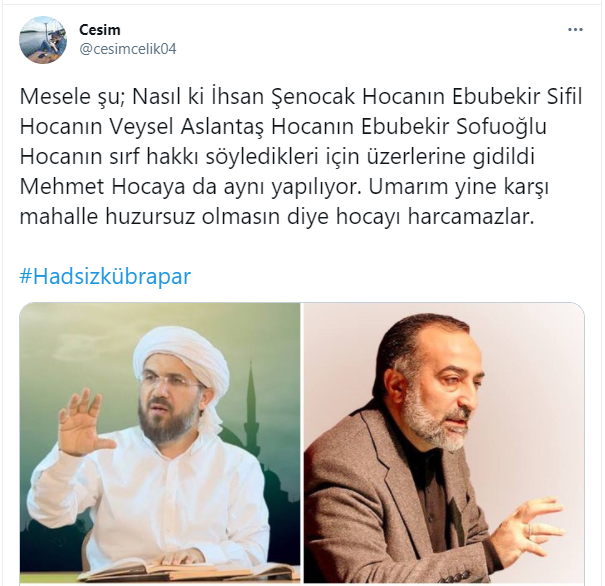Click the tweet line mentioning 'Mehmet Hocaya'
Viewport: 605px width, 586px height.
284,187
